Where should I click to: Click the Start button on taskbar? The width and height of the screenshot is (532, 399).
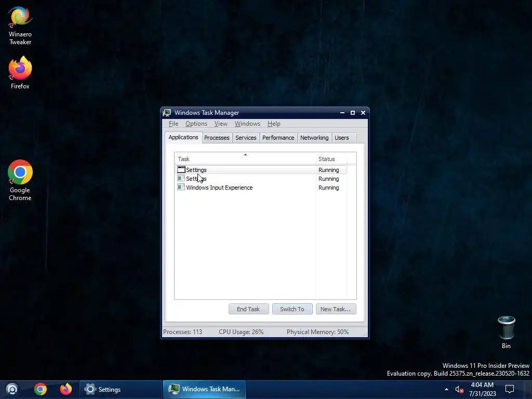point(12,389)
